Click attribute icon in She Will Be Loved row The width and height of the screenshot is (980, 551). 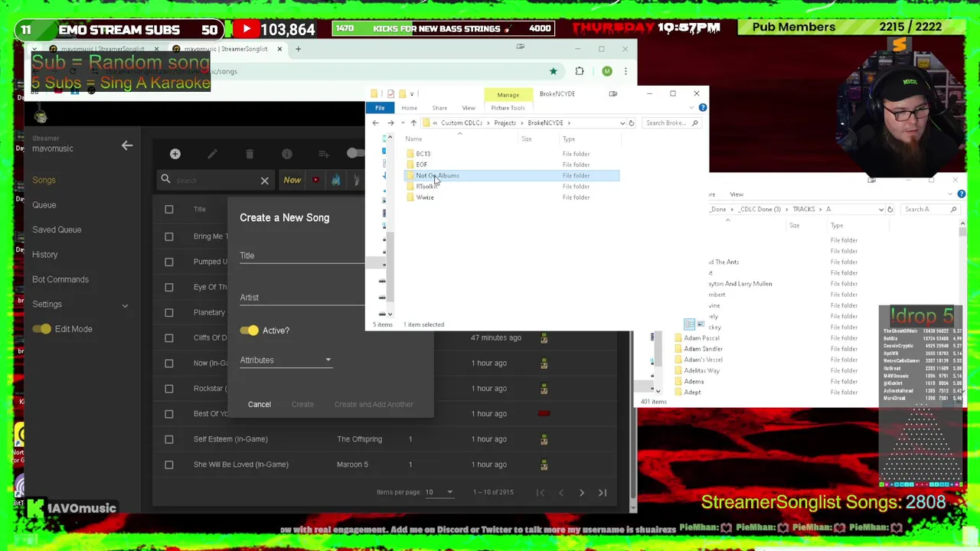[x=544, y=465]
